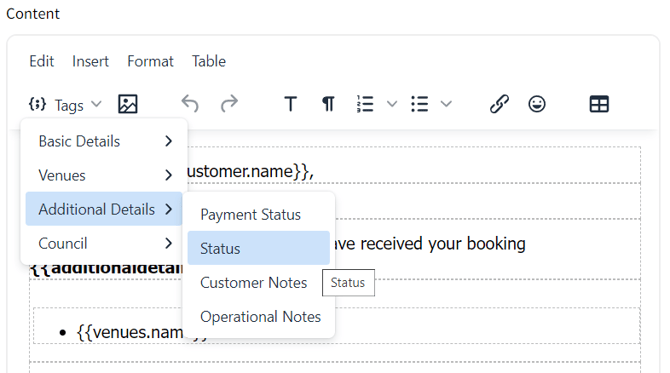670x373 pixels.
Task: Click the bullet list icon
Action: pos(419,104)
